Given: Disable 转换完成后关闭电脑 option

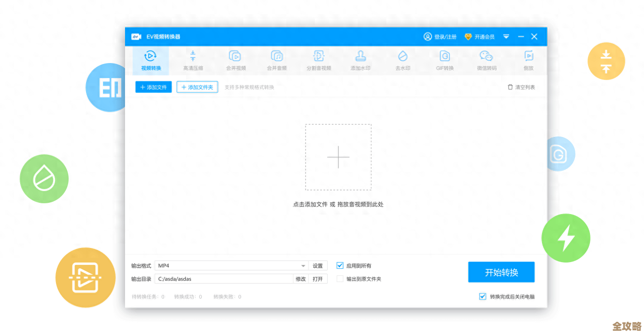Looking at the screenshot, I should click(x=482, y=296).
